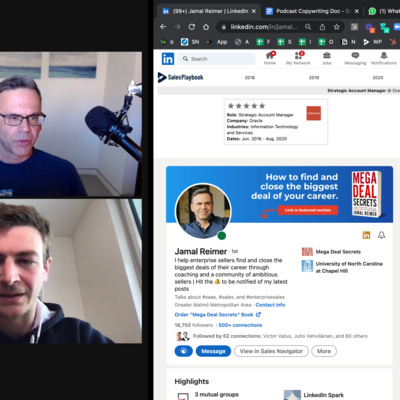Close the Podcast Copywriting Doc tab
400x400 pixels.
[357, 11]
